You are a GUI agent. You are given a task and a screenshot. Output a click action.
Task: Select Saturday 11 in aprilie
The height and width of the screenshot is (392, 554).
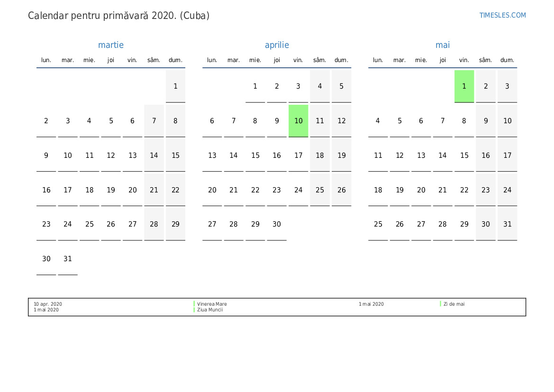pos(320,121)
